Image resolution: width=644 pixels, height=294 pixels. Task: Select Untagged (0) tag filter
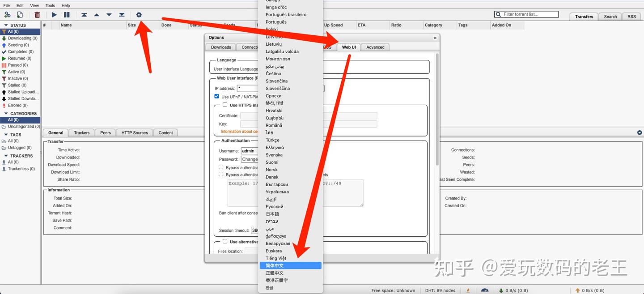tap(20, 147)
